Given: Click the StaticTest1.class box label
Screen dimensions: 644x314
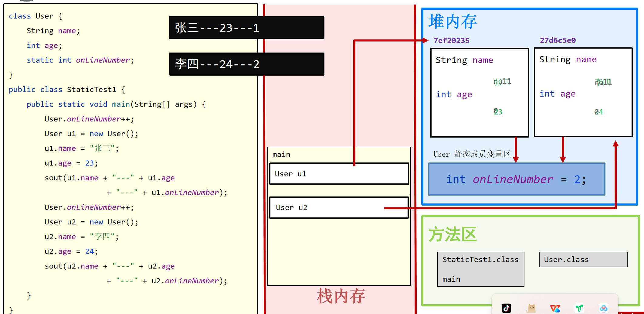Looking at the screenshot, I should pos(480,260).
